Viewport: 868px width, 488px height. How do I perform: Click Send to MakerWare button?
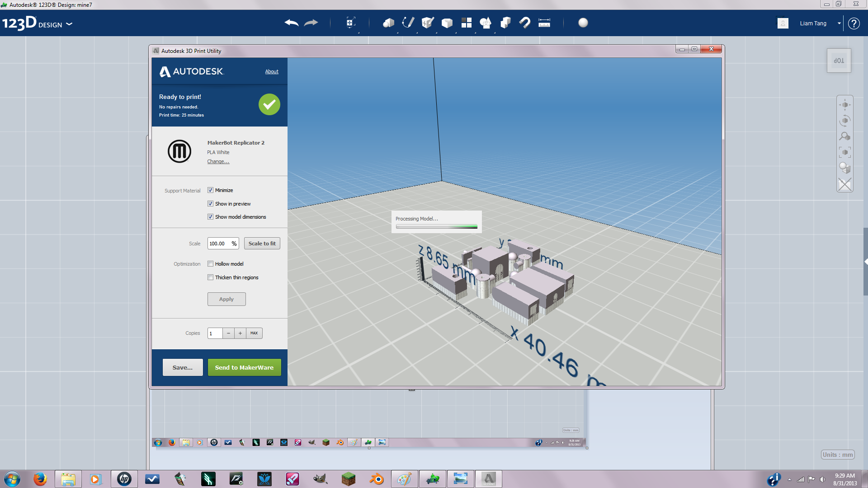point(244,367)
